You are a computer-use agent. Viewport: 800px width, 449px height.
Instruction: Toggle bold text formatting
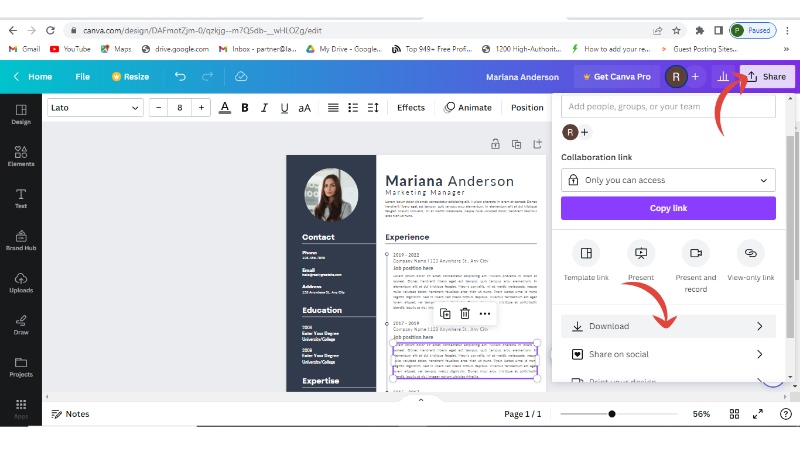tap(244, 108)
